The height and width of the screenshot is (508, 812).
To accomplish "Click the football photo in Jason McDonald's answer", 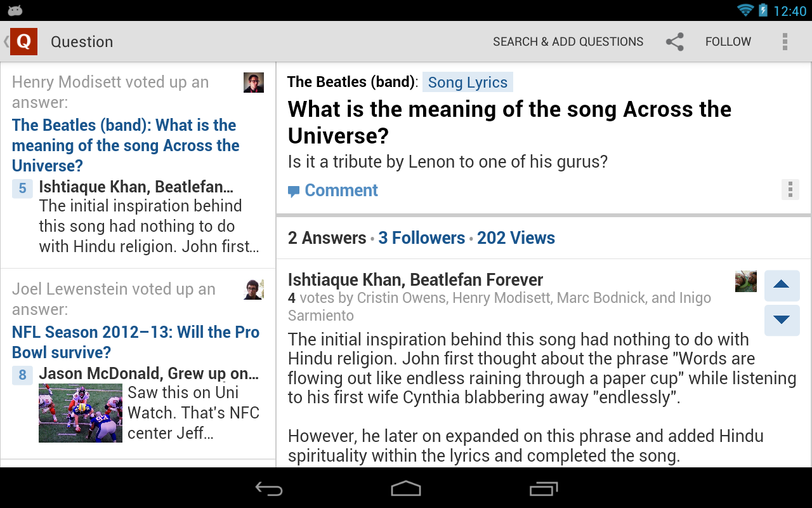I will tap(81, 413).
